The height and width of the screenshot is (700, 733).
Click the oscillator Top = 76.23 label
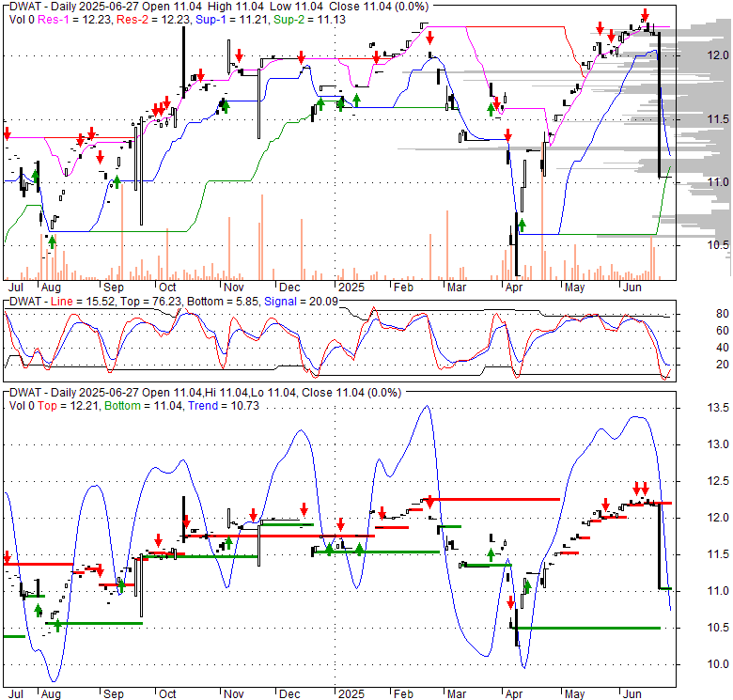150,302
